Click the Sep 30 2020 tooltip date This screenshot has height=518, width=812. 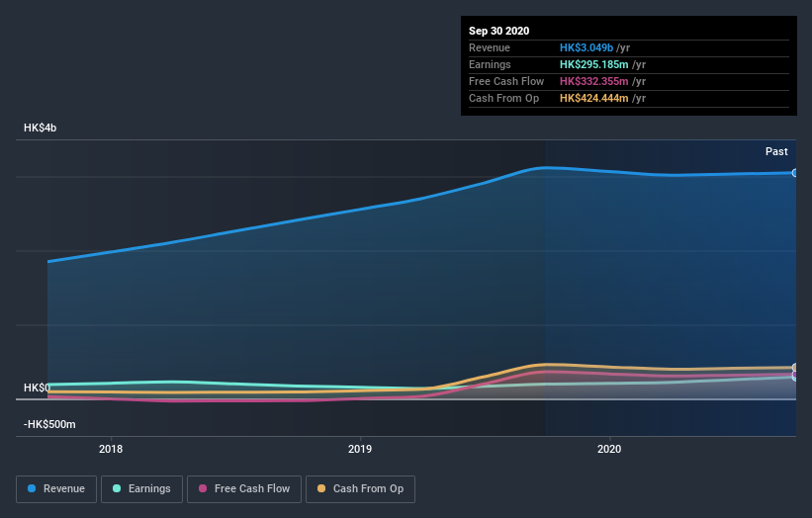[499, 31]
